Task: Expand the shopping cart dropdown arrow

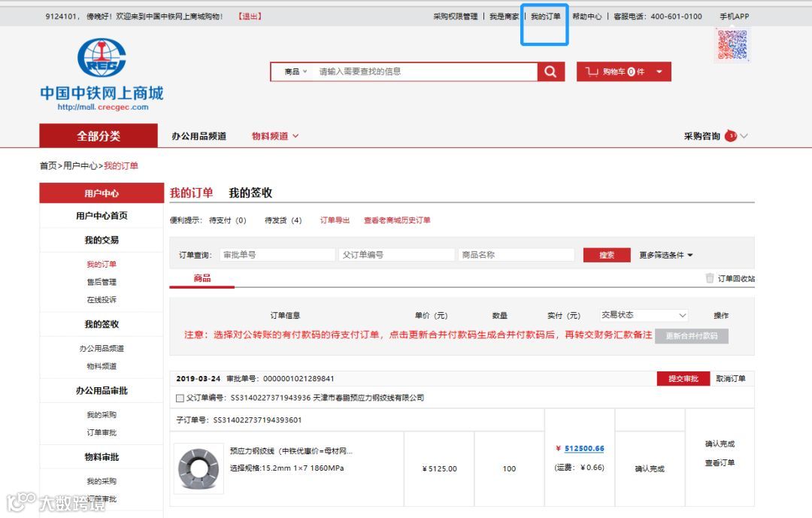Action: point(659,71)
